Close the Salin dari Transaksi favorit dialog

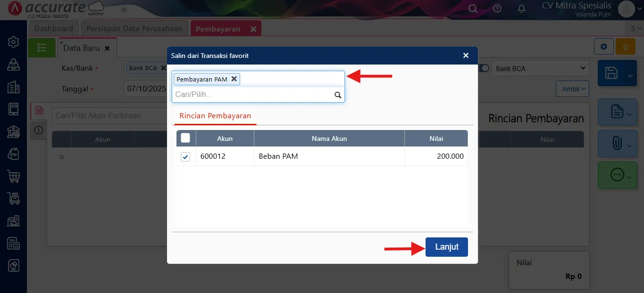click(466, 56)
